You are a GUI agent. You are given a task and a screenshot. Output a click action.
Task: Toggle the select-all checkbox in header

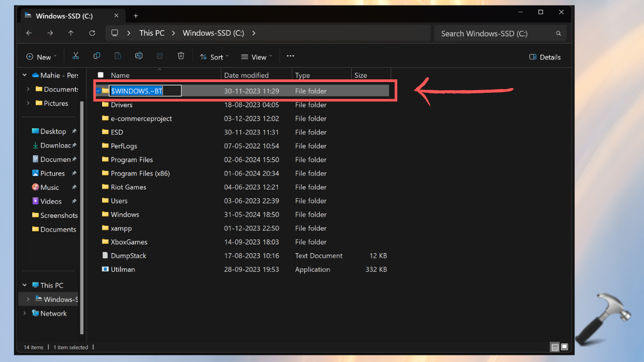click(100, 75)
